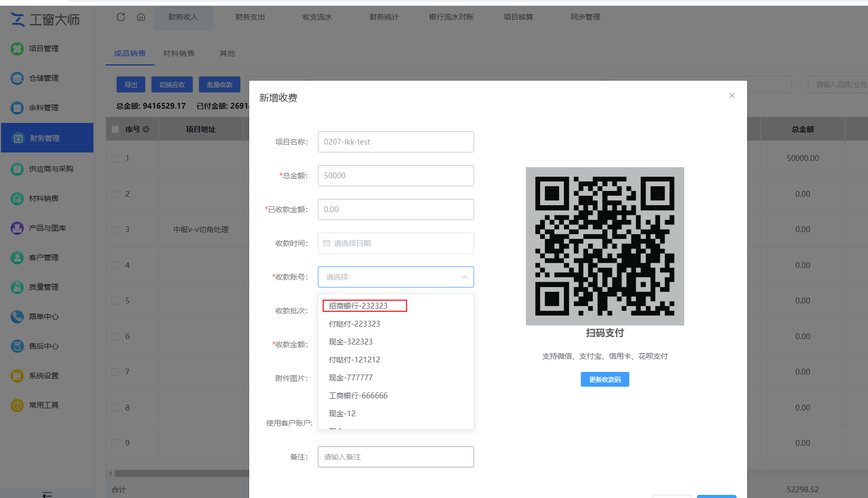The width and height of the screenshot is (868, 498).
Task: Open 供应商与采购 sidebar icon
Action: coord(17,169)
